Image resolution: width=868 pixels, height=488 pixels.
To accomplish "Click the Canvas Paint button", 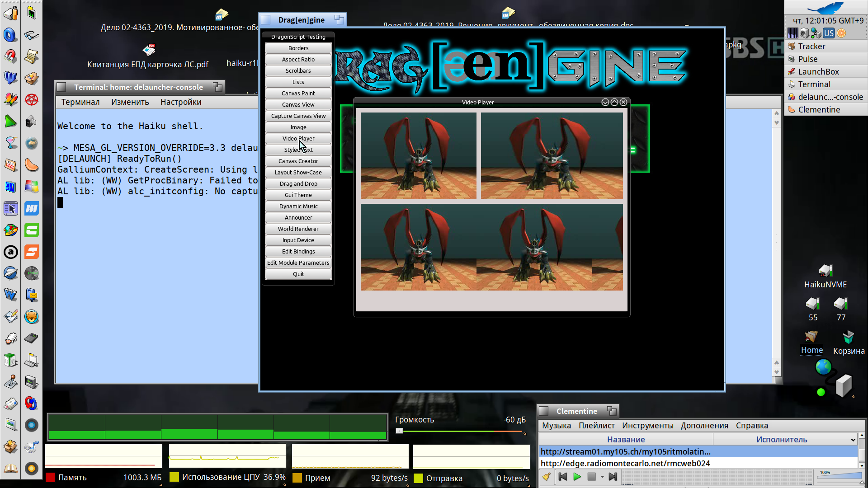I will tap(298, 94).
